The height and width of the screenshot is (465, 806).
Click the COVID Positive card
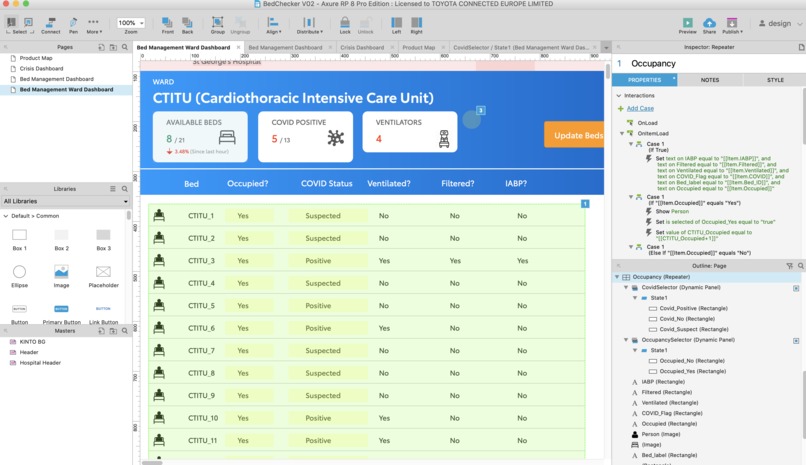(x=305, y=137)
